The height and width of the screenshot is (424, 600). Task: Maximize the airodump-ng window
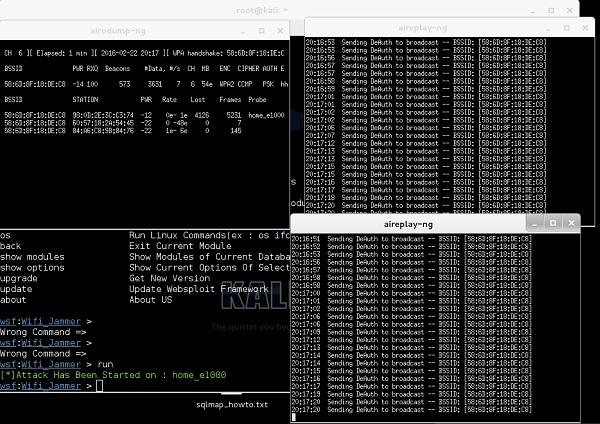[x=262, y=31]
